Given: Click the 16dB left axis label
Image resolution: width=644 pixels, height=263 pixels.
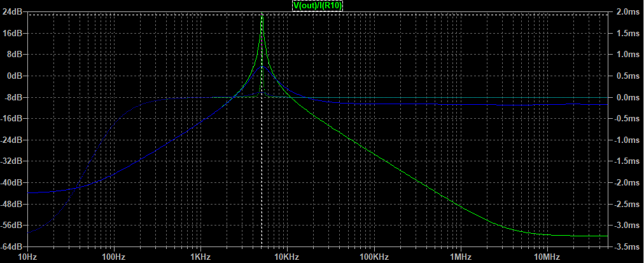Looking at the screenshot, I should (13, 33).
